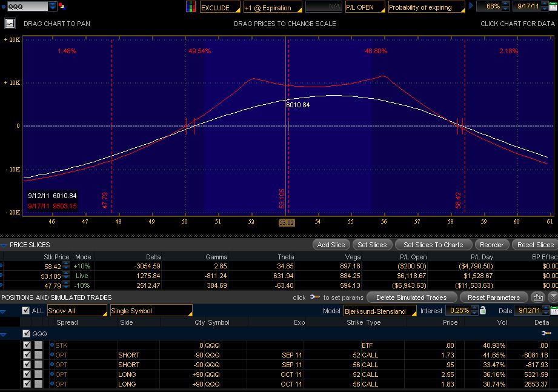Click the Reorder button
558x392 pixels.
491,245
